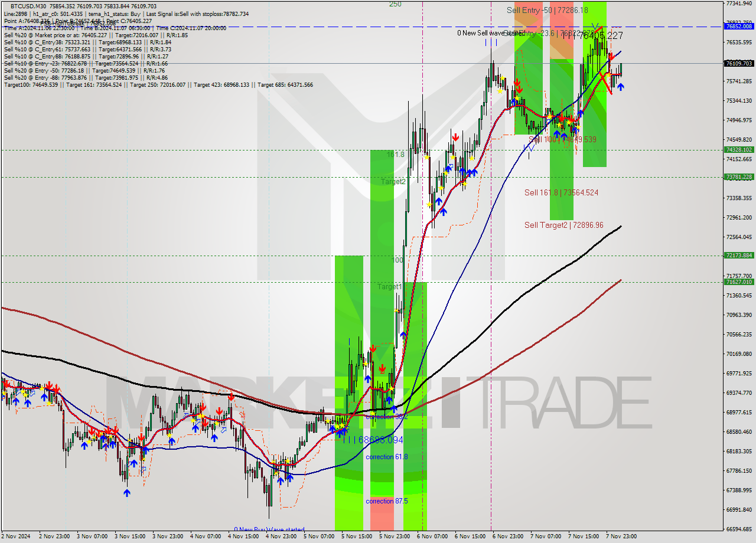The width and height of the screenshot is (756, 543).
Task: Click the green 71627.010 price tag
Action: (x=739, y=282)
